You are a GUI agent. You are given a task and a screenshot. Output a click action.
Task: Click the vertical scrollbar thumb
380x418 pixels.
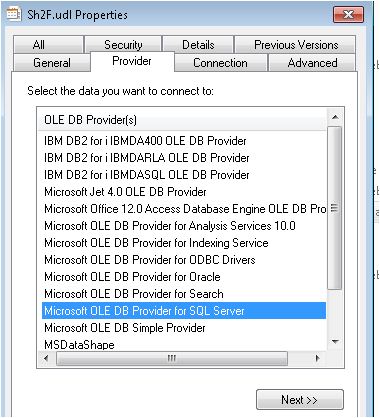335,208
